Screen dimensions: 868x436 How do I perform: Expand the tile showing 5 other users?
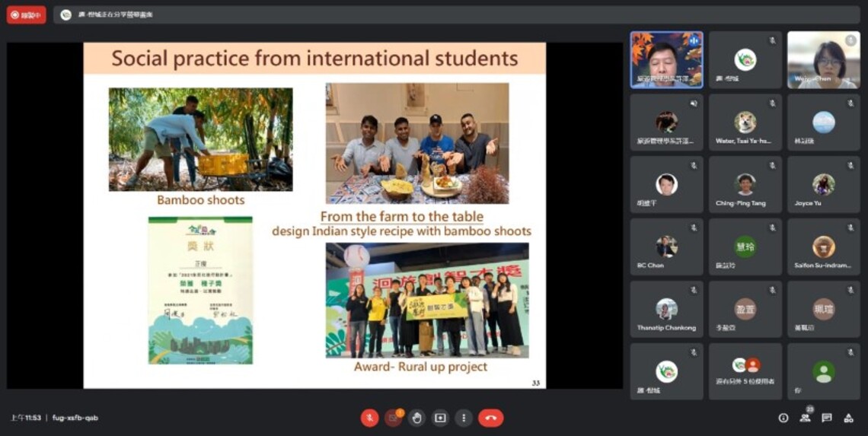745,371
